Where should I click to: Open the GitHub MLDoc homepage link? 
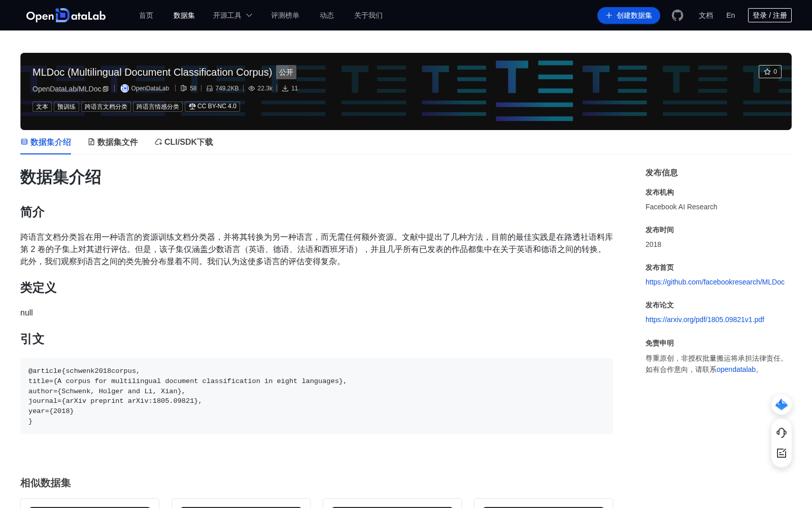coord(715,282)
